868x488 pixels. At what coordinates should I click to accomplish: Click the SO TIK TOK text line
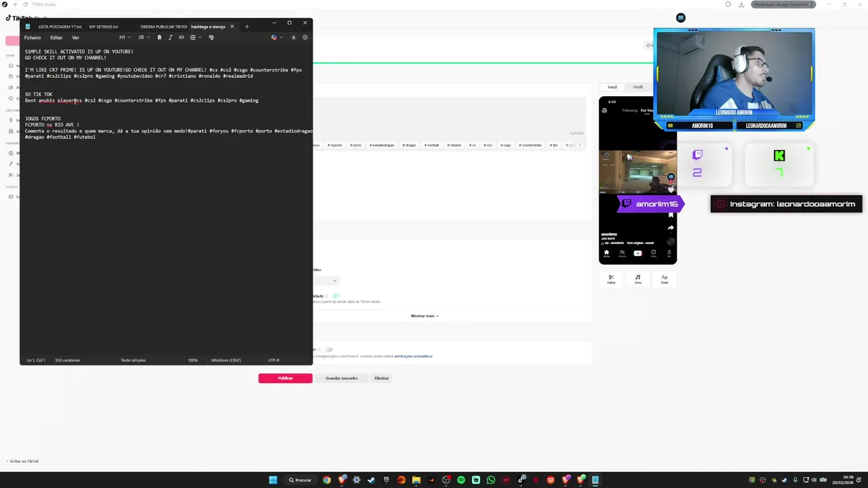(39, 94)
